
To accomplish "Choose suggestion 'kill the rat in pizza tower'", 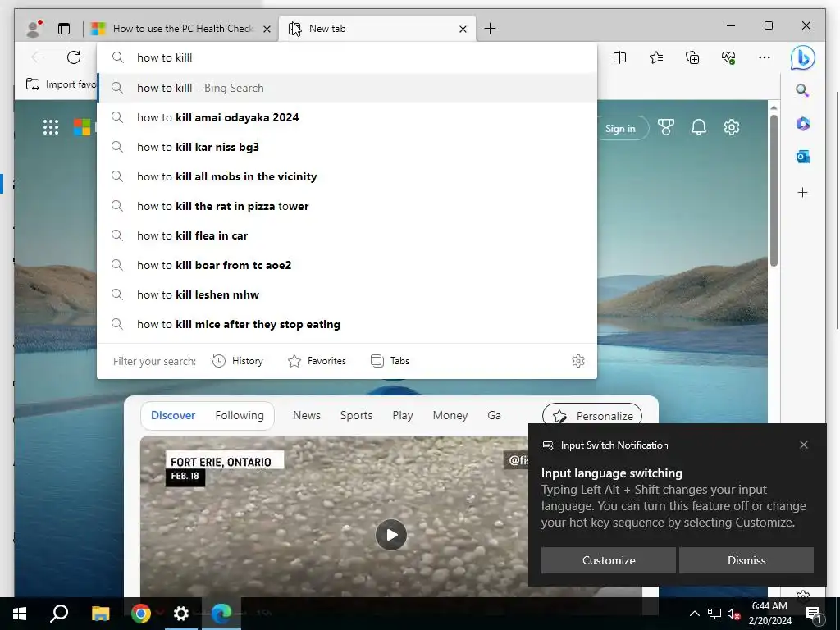I will click(347, 206).
